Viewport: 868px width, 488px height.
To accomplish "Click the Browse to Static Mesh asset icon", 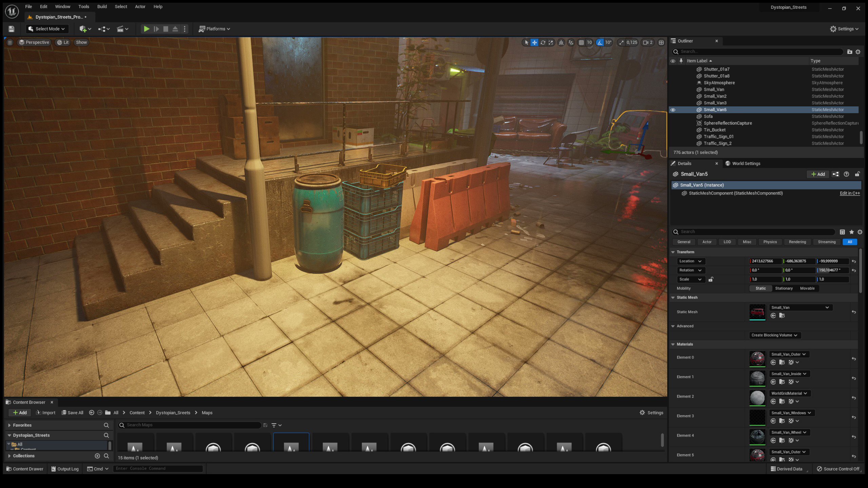I will (782, 316).
